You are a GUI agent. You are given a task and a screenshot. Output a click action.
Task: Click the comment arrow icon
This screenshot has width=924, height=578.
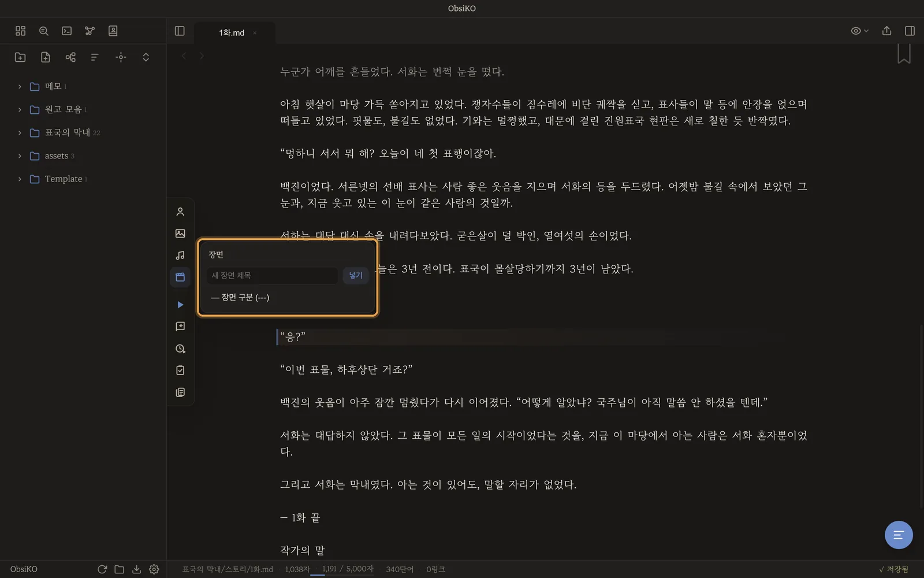point(180,327)
